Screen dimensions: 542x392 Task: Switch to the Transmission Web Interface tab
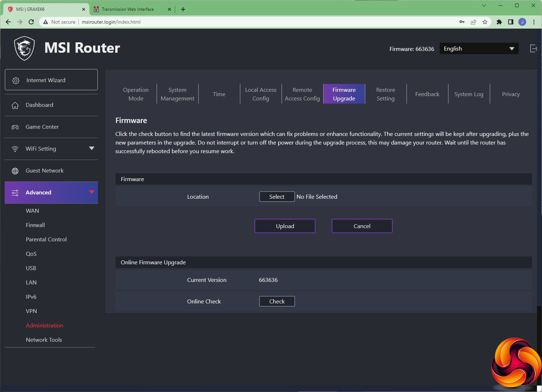click(x=131, y=9)
